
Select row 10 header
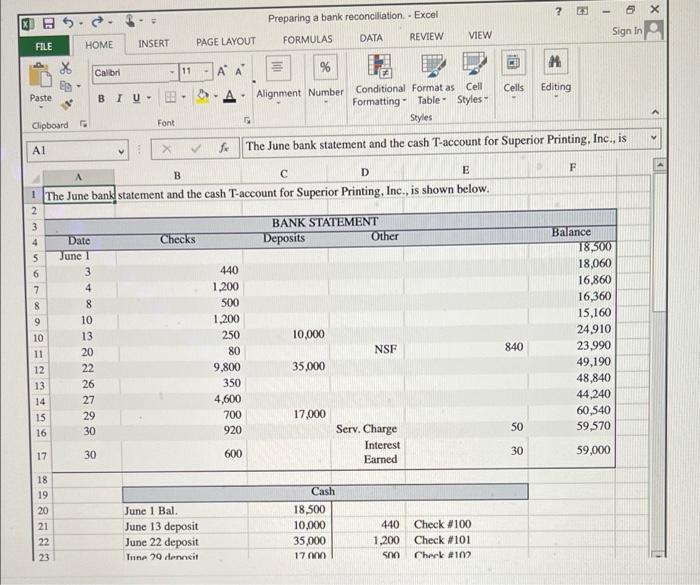(38, 338)
